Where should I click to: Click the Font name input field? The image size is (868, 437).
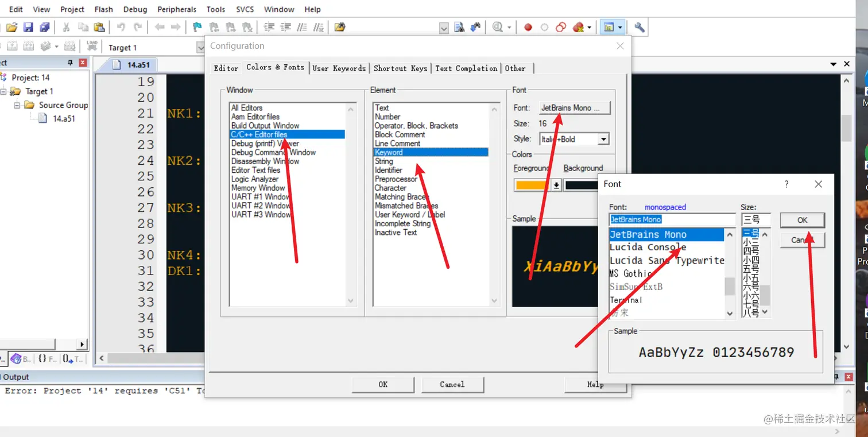point(672,219)
